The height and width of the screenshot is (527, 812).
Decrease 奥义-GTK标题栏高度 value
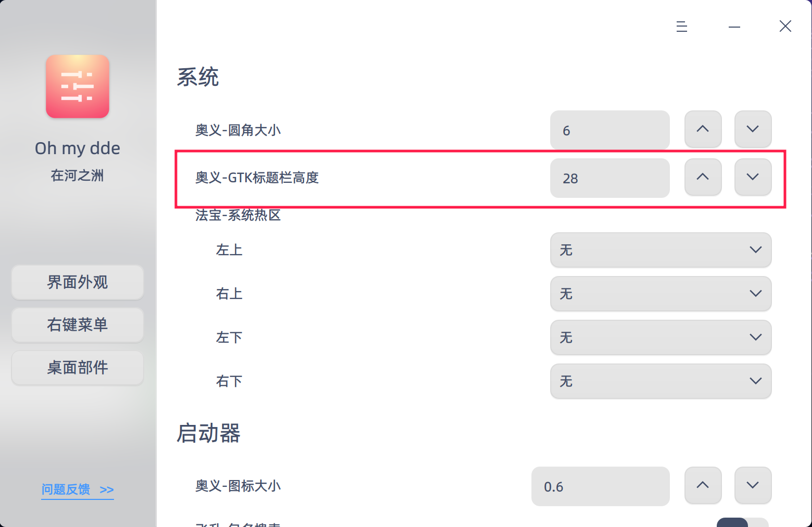point(753,177)
